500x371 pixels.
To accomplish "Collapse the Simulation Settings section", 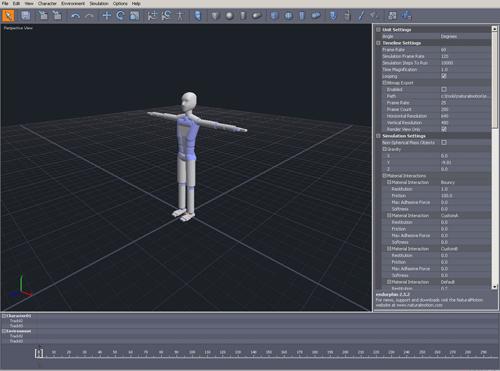I will [378, 136].
